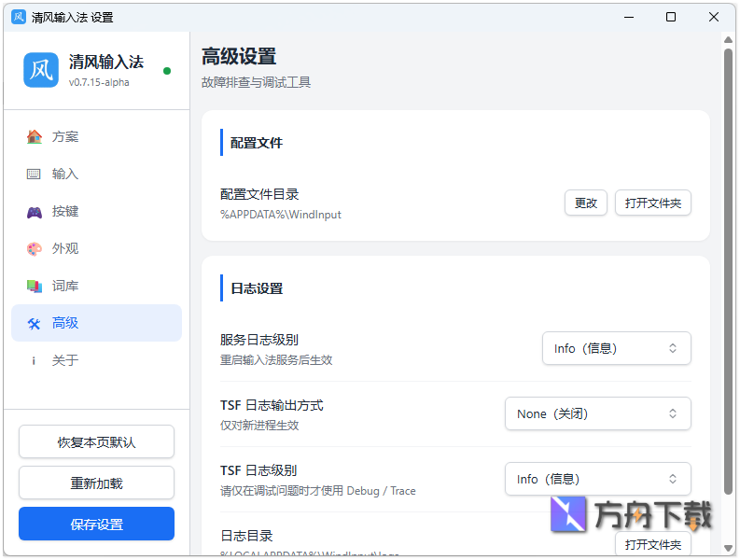Open the 服务日志级别 dropdown
This screenshot has width=740, height=560.
tap(616, 348)
